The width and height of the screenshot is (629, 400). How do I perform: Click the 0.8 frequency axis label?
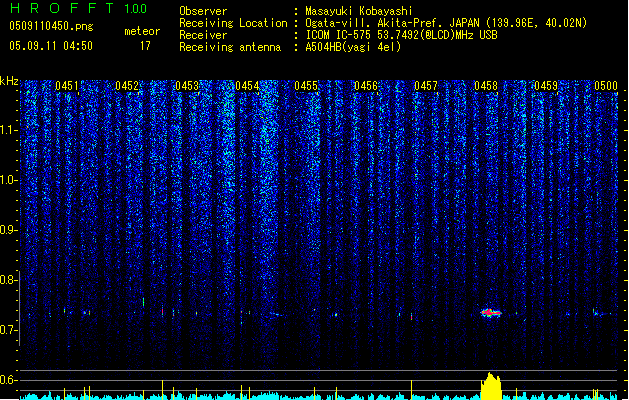(x=9, y=280)
